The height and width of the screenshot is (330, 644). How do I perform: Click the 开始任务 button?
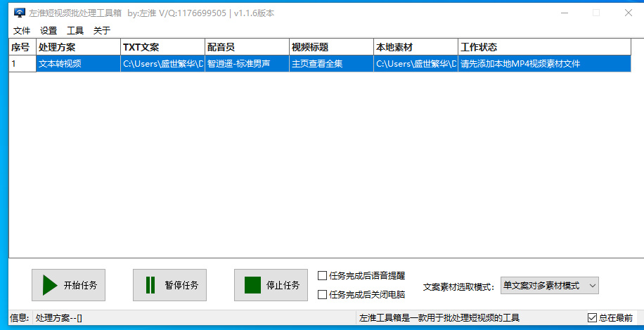69,285
